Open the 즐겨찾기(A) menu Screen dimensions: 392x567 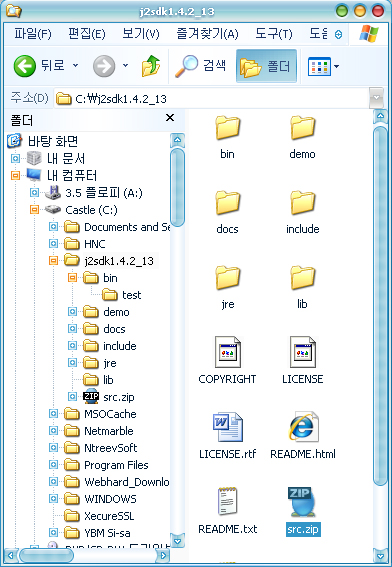207,34
